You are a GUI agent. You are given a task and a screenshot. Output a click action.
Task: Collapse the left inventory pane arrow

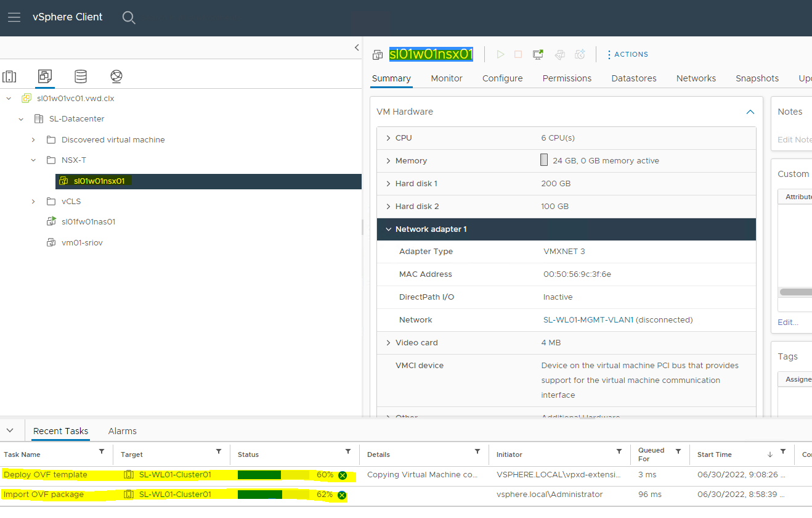356,47
